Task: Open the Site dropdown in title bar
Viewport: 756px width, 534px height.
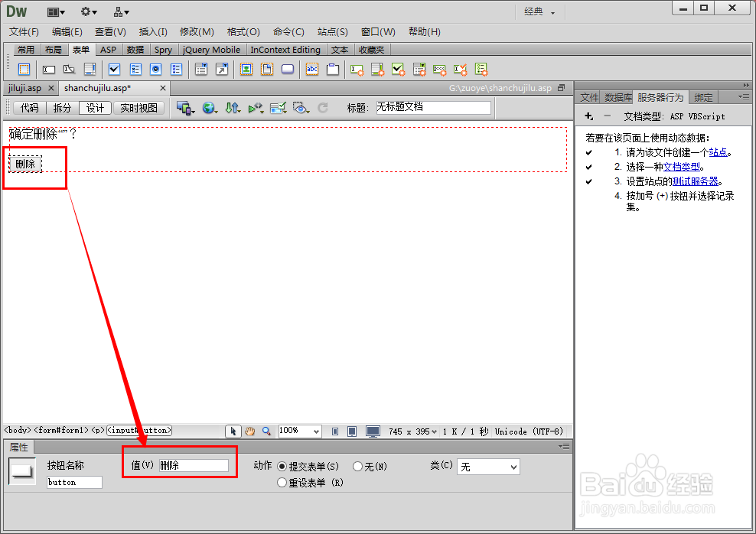Action: point(121,12)
